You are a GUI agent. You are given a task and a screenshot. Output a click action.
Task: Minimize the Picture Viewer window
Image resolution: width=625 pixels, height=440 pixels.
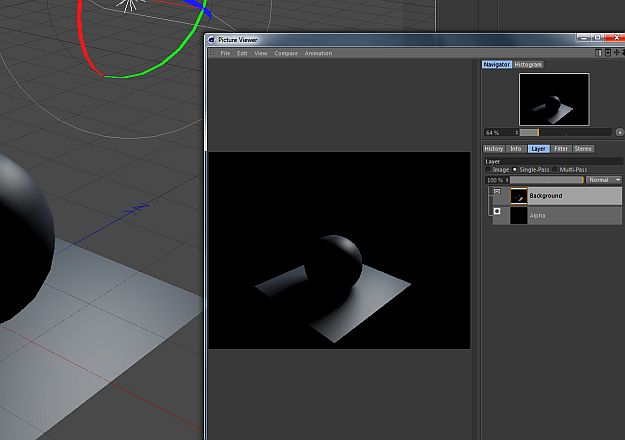584,38
